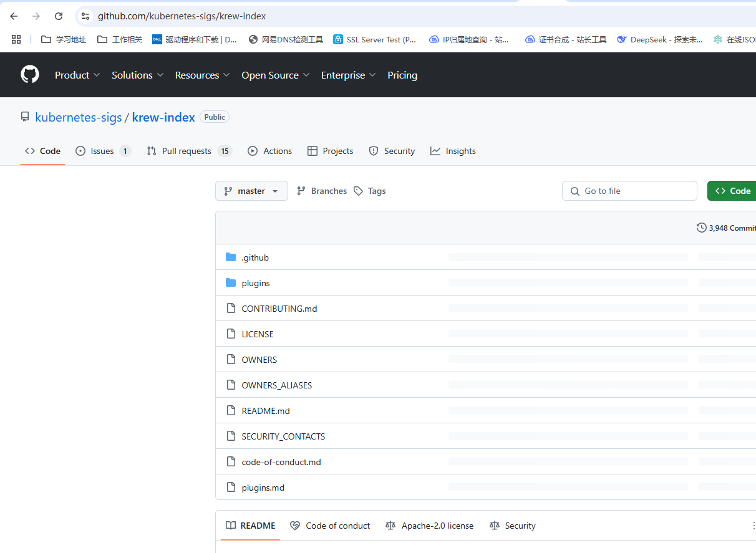Open the OWNERS file
The height and width of the screenshot is (553, 756).
tap(259, 360)
